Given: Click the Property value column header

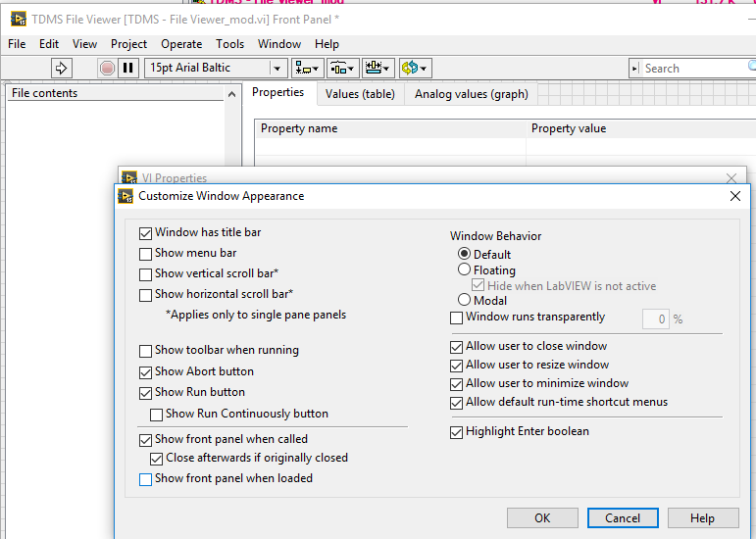Looking at the screenshot, I should click(641, 128).
